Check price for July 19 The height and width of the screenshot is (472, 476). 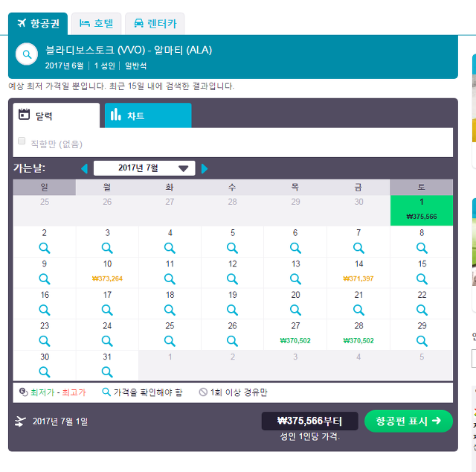point(232,310)
